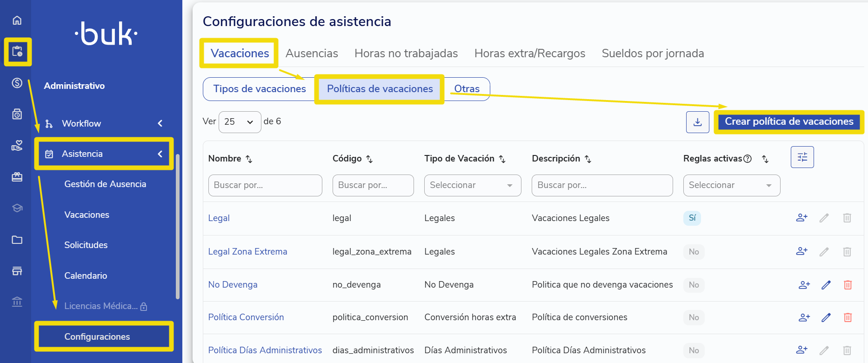Sort table by Nombre column
The height and width of the screenshot is (363, 868).
[x=249, y=159]
